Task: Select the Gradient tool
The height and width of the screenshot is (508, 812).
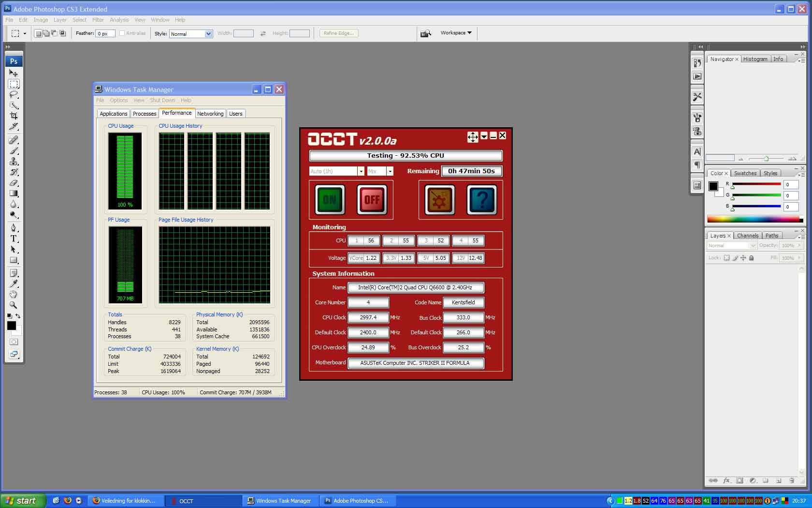Action: click(14, 194)
